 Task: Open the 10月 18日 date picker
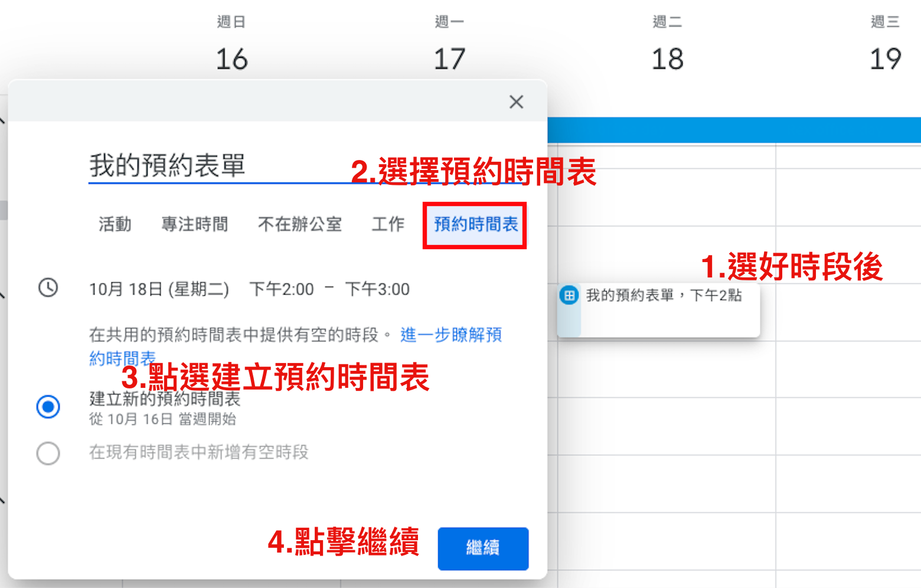tap(159, 289)
